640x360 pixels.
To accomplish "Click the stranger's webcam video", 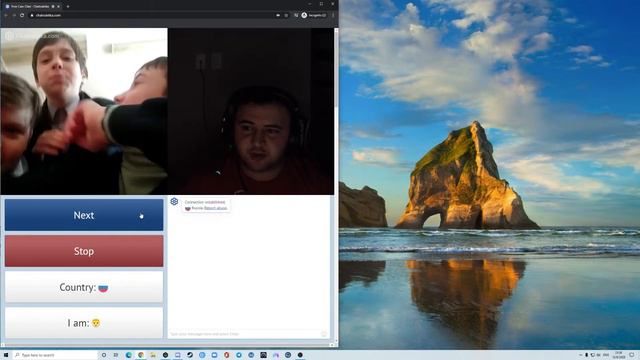I will click(x=84, y=111).
